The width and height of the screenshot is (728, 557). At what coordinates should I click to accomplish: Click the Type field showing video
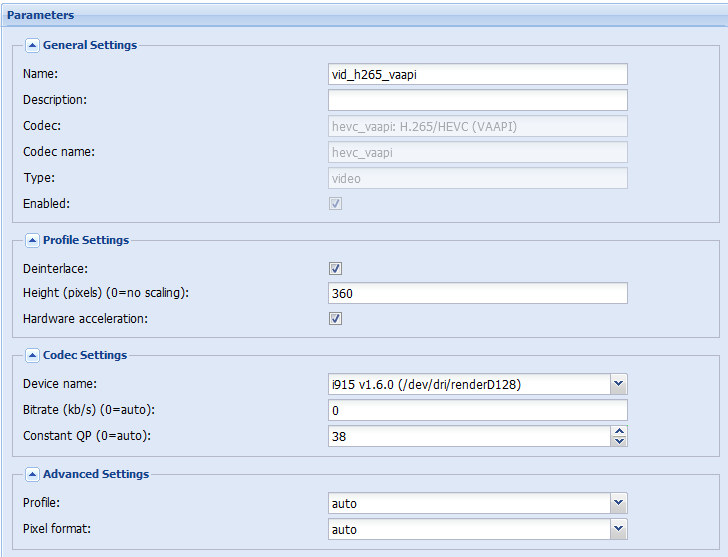[x=478, y=178]
